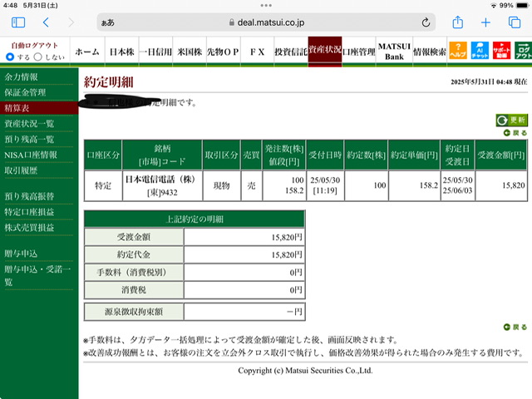Open the 情報検索 tab

coord(430,52)
